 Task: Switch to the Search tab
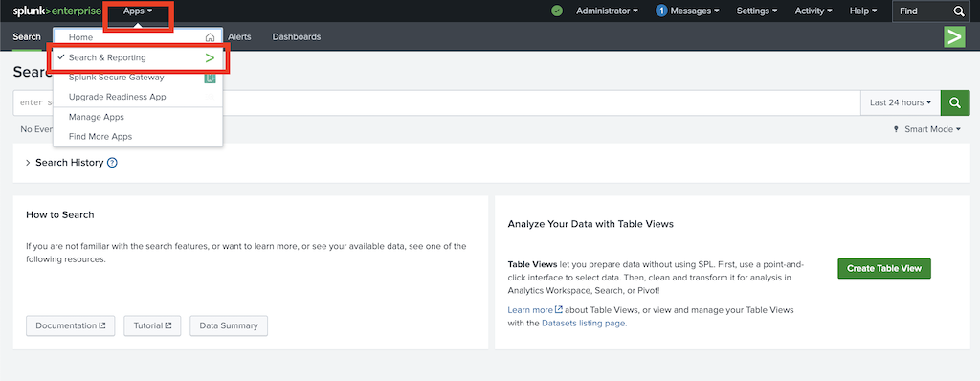tap(27, 37)
